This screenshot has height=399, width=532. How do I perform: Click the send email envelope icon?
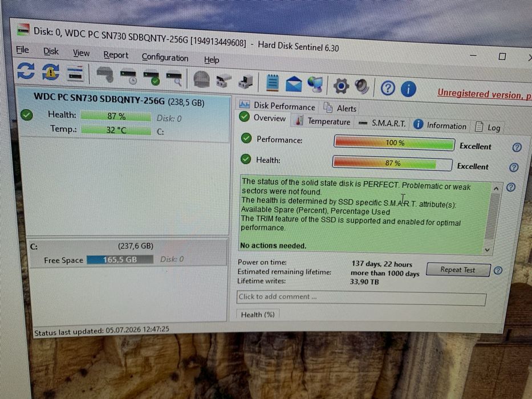tap(294, 84)
